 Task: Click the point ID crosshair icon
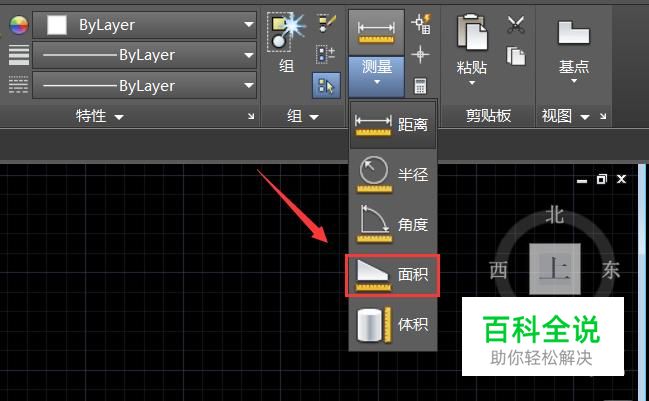(420, 55)
